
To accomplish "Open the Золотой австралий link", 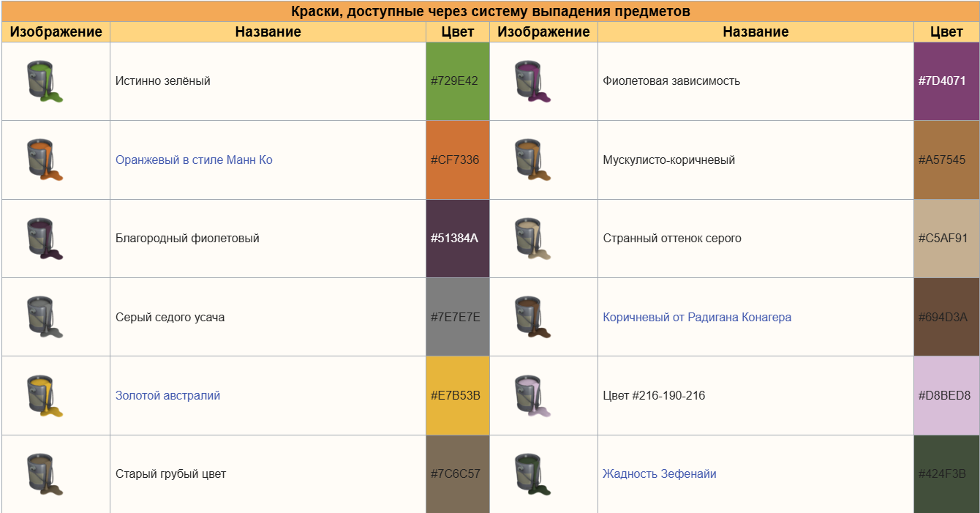I will [x=167, y=396].
